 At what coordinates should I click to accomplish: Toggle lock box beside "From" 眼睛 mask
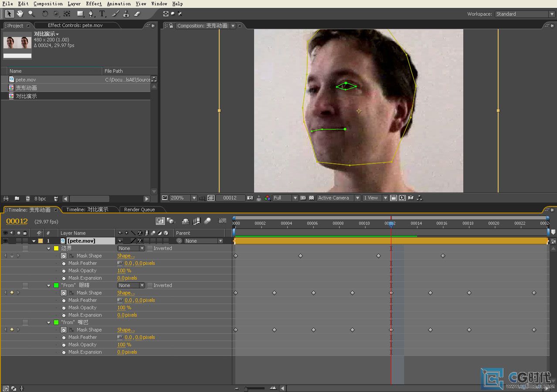point(25,285)
